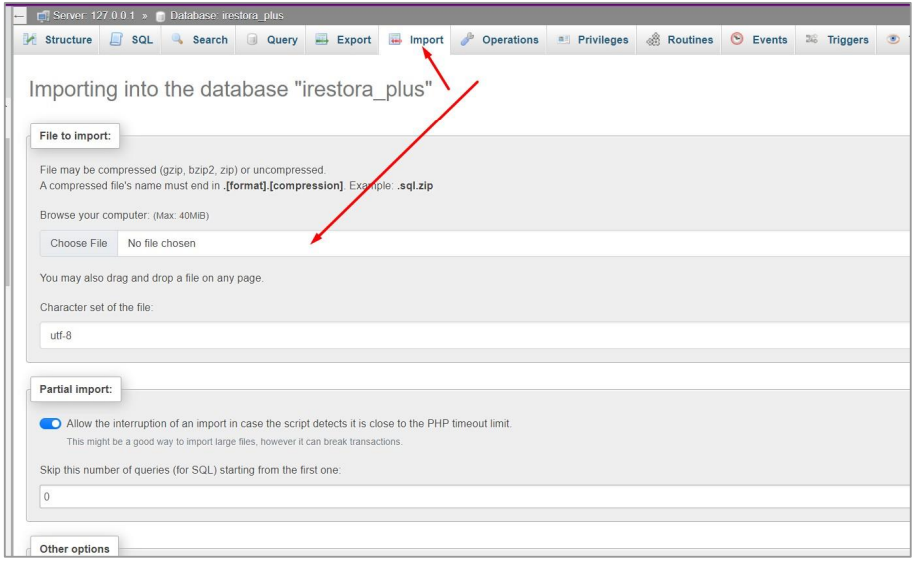
Task: Toggle off allow interruption of import
Action: pos(50,424)
